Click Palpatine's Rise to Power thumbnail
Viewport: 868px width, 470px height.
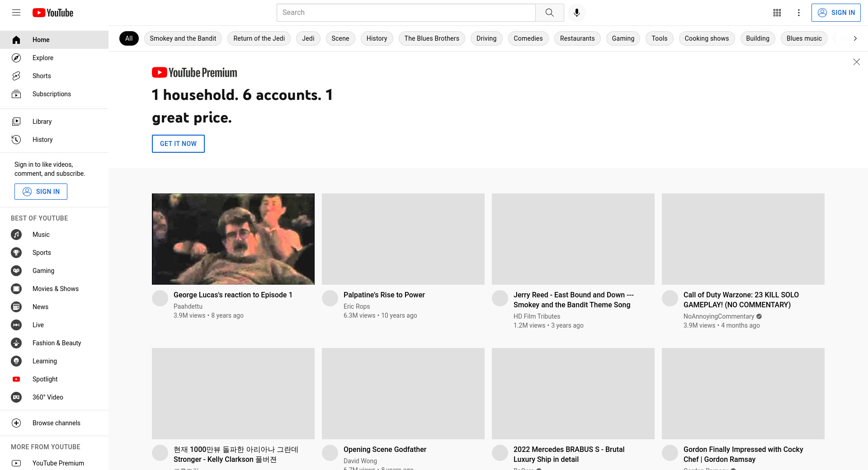click(403, 239)
